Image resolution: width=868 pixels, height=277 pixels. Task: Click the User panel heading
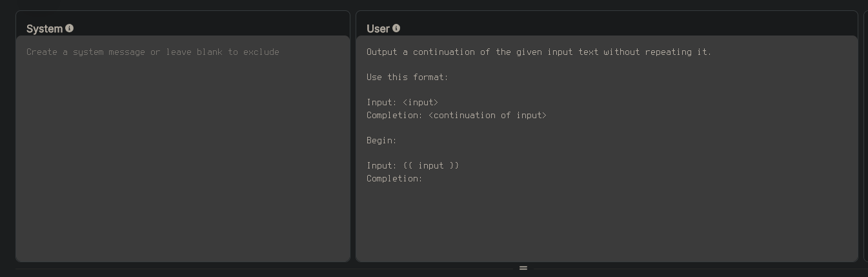(x=378, y=29)
